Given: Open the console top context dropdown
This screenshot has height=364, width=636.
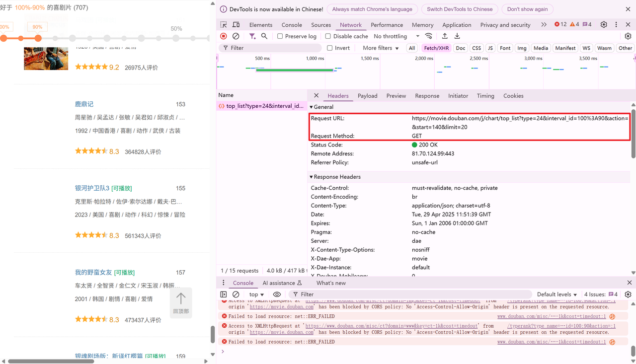Looking at the screenshot, I should (256, 294).
